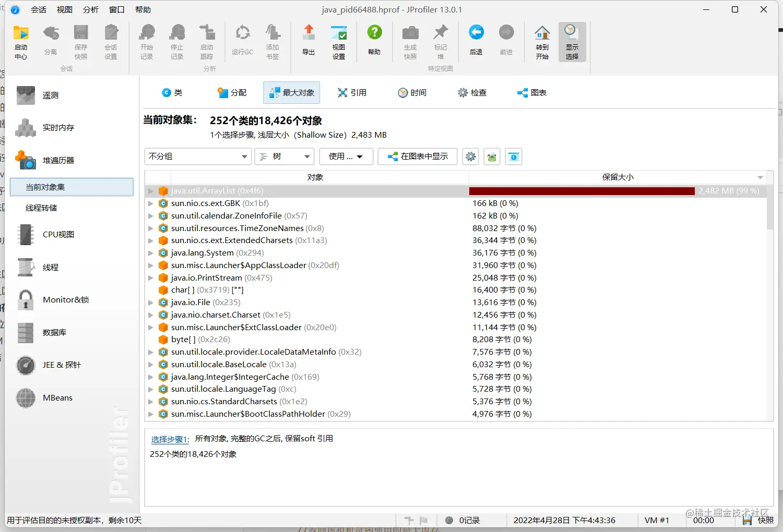Click the 开始记录 start recording icon
This screenshot has height=532, width=783.
147,42
